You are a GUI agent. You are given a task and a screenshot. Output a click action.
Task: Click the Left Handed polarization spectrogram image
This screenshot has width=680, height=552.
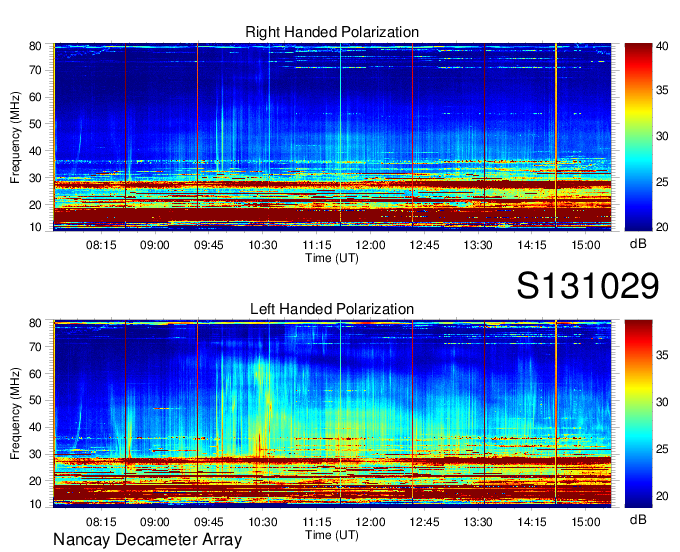coord(332,414)
